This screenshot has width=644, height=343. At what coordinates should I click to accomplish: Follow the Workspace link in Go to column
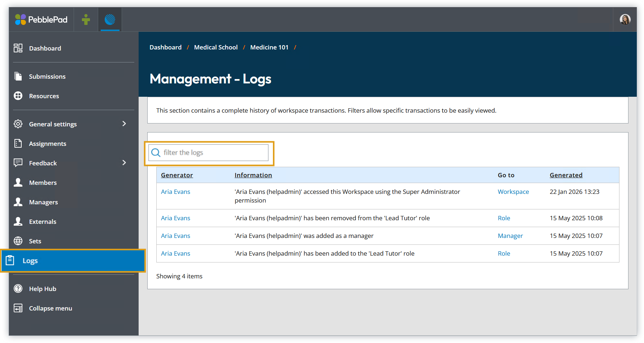click(513, 192)
